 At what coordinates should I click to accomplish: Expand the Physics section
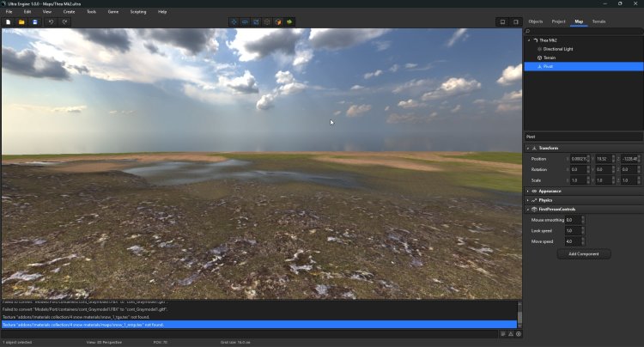(x=545, y=200)
